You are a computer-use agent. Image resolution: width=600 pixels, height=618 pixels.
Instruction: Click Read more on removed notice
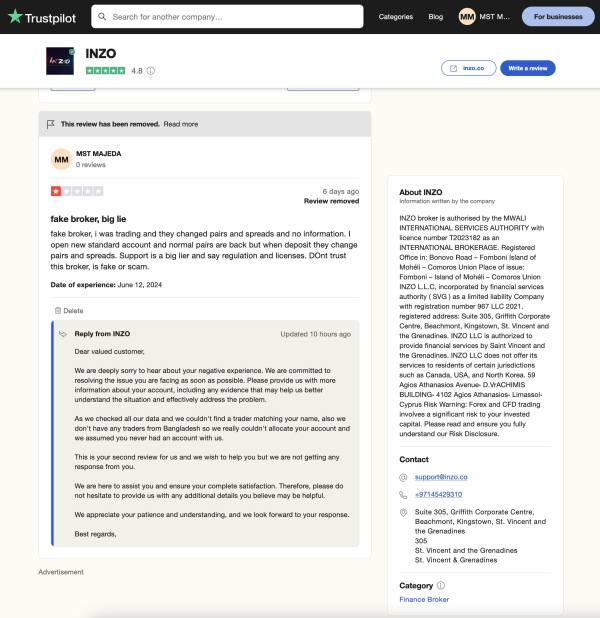tap(181, 124)
